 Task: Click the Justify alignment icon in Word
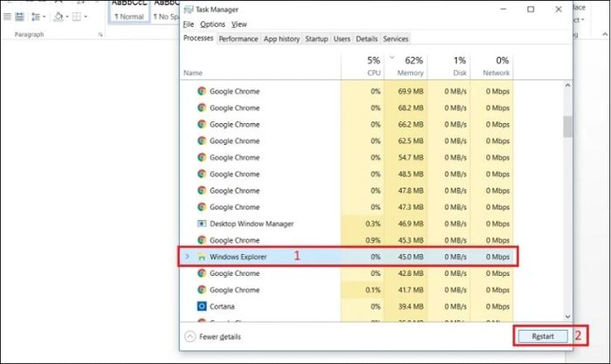click(7, 17)
